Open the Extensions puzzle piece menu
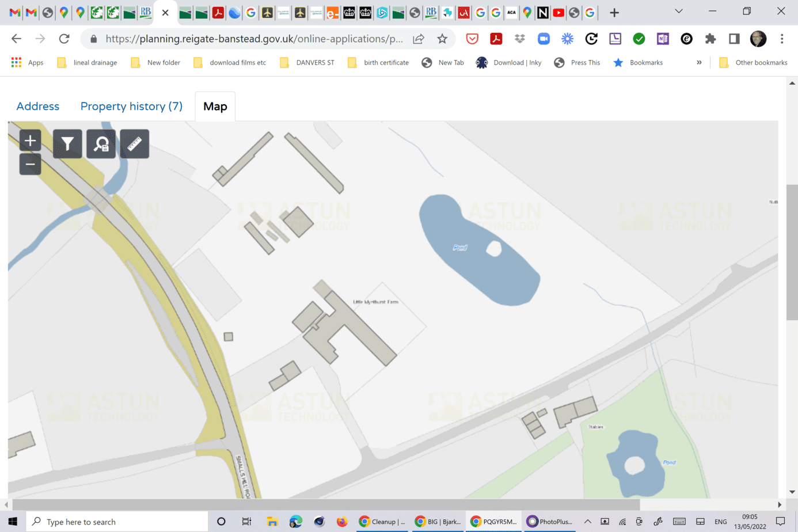 (710, 39)
